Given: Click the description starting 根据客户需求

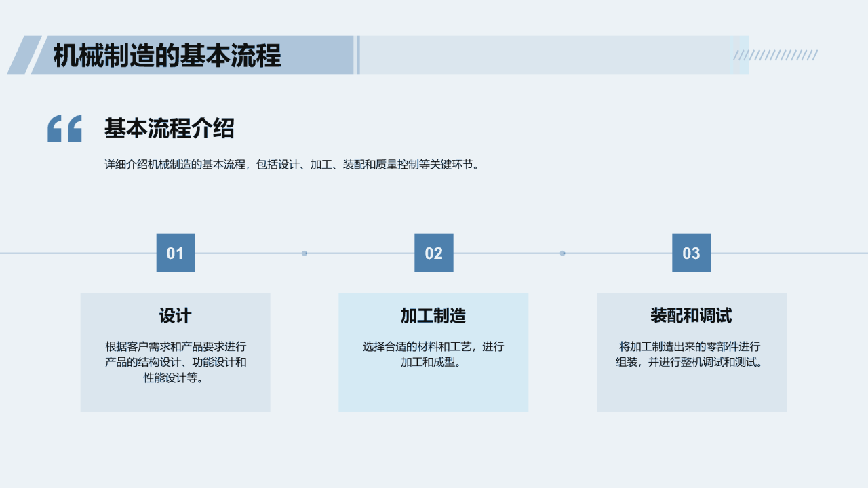Looking at the screenshot, I should [176, 363].
